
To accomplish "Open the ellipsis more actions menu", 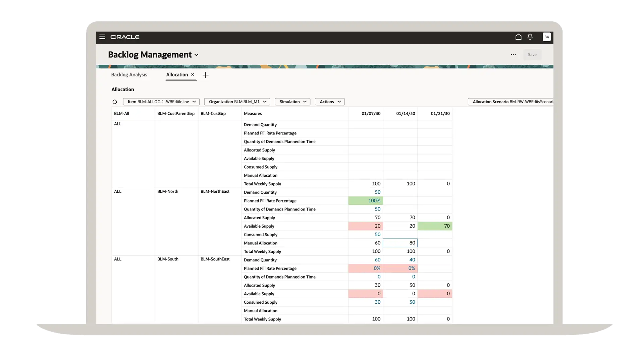I will pos(513,55).
